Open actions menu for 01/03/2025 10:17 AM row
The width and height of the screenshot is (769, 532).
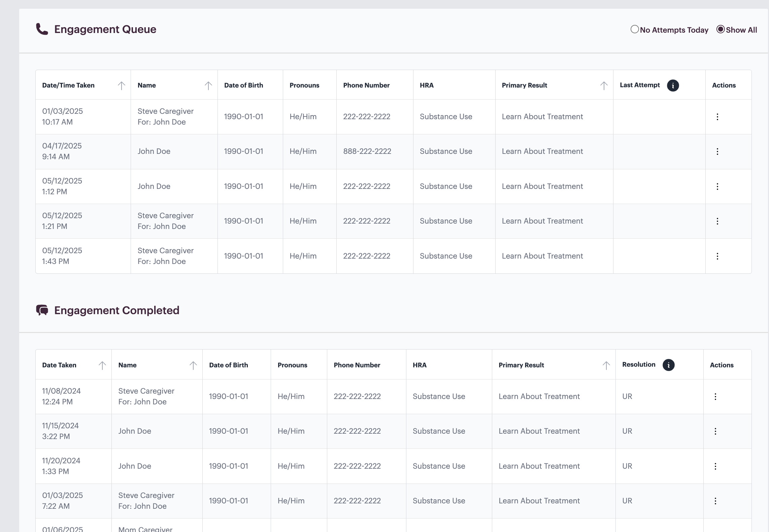717,117
